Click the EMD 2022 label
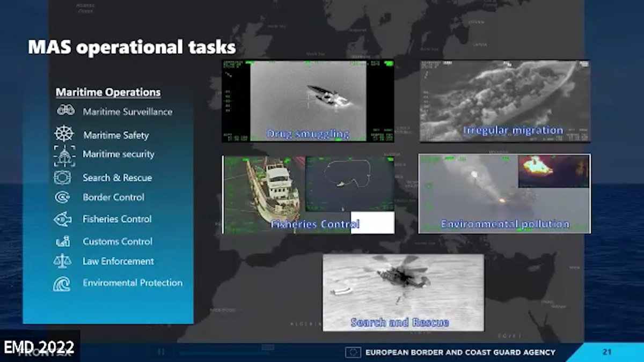 pyautogui.click(x=39, y=347)
